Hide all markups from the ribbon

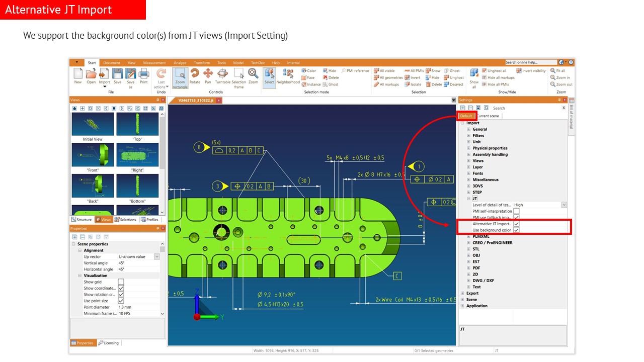click(x=498, y=77)
